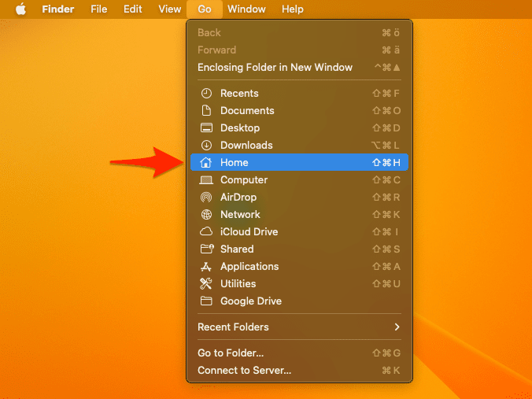Click the Home house icon
Image resolution: width=532 pixels, height=399 pixels.
tap(206, 163)
